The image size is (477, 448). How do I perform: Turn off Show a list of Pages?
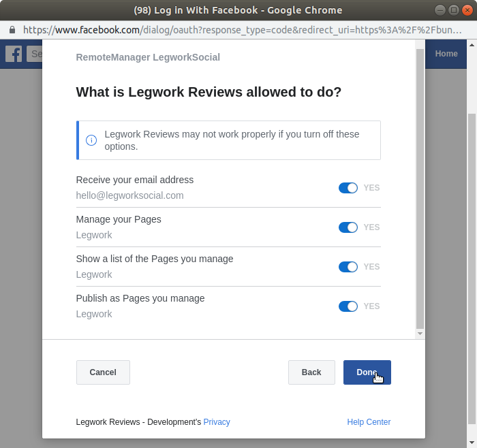click(x=348, y=267)
